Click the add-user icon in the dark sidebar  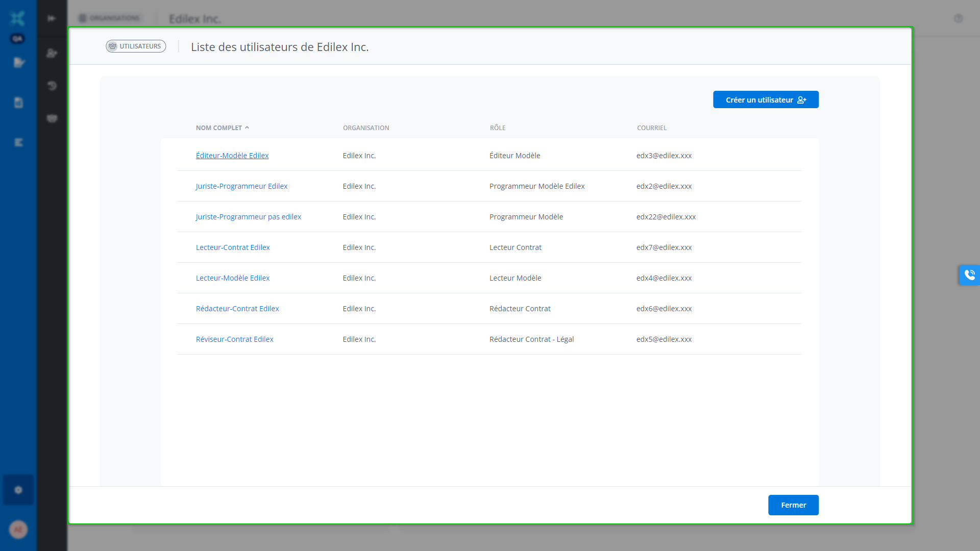52,53
